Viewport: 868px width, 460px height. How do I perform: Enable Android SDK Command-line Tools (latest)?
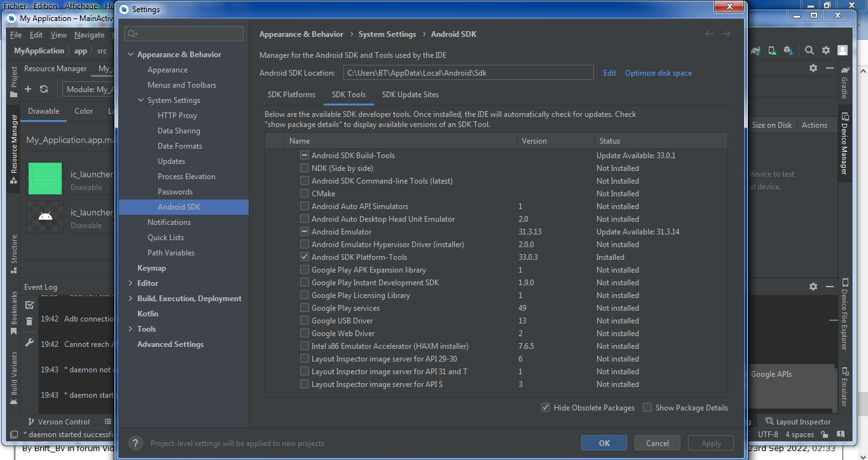(x=305, y=181)
